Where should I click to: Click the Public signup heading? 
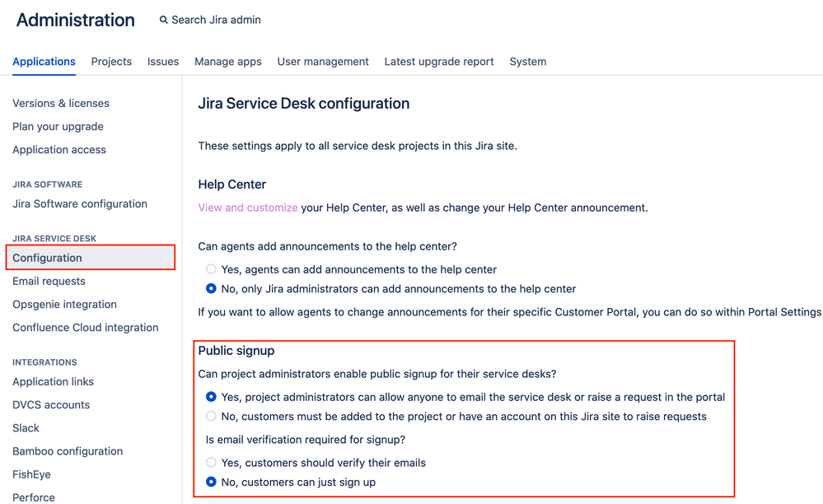(x=236, y=350)
